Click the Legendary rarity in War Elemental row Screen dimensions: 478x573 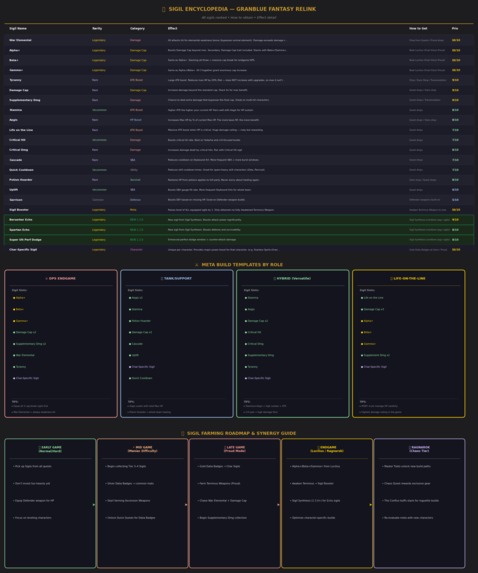click(x=99, y=40)
